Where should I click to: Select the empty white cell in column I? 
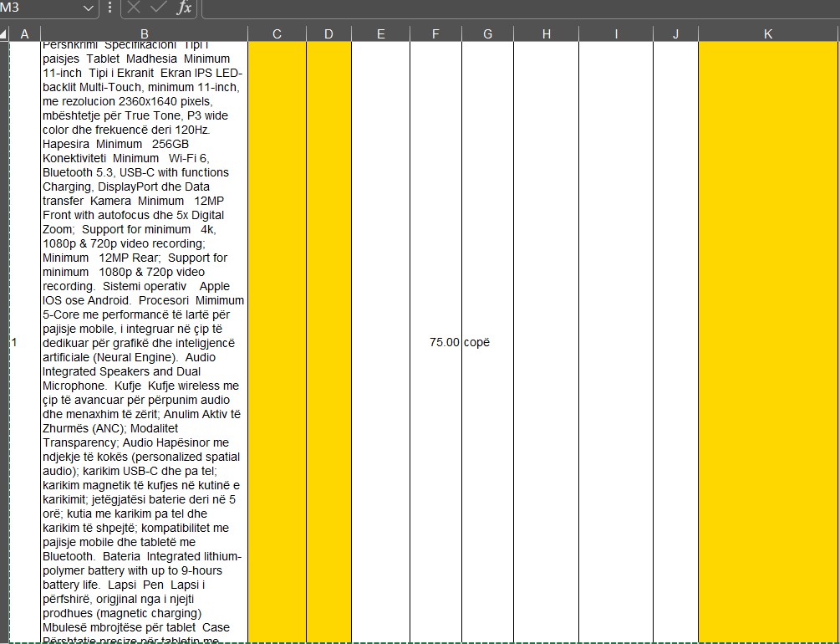616,342
